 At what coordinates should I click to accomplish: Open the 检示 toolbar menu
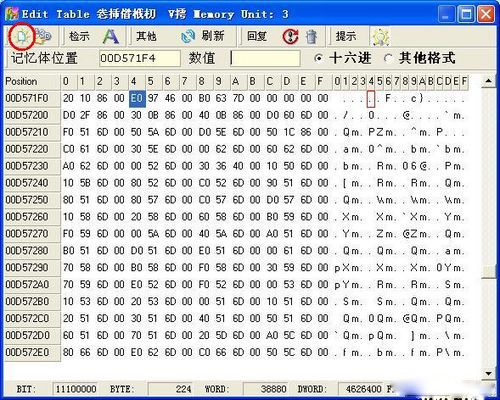click(x=79, y=36)
